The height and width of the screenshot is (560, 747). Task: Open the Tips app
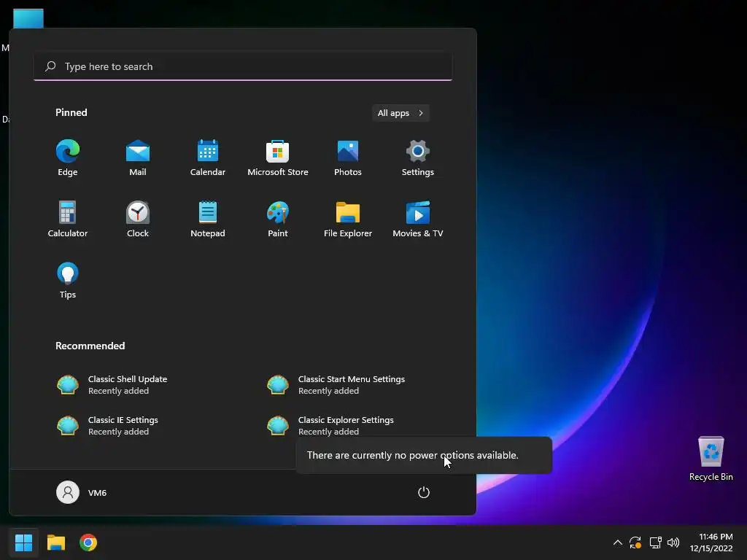point(68,281)
